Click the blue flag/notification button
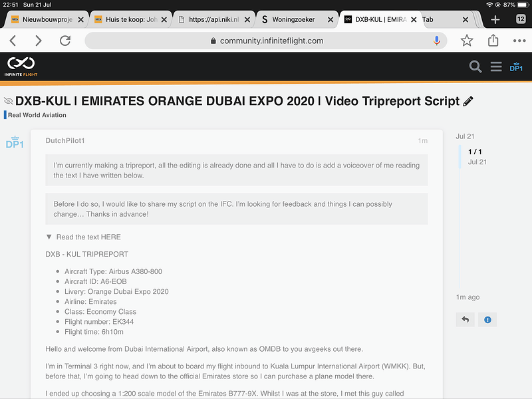 [x=487, y=320]
